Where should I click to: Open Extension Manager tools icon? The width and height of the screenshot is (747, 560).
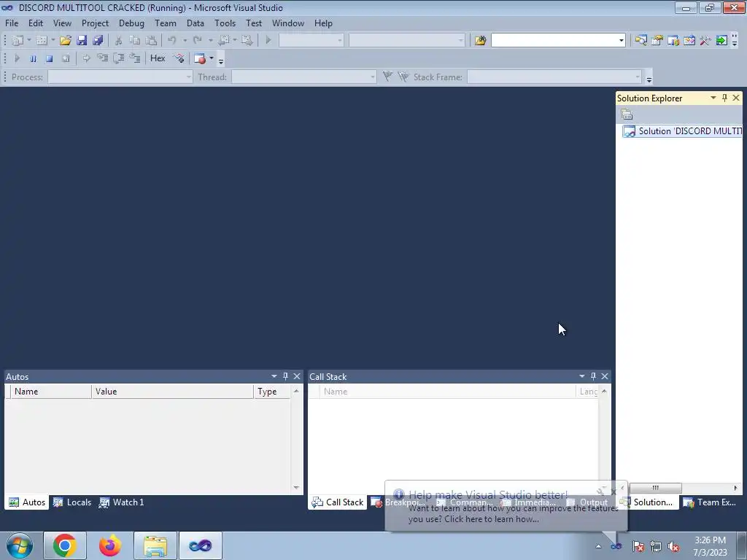(x=705, y=41)
